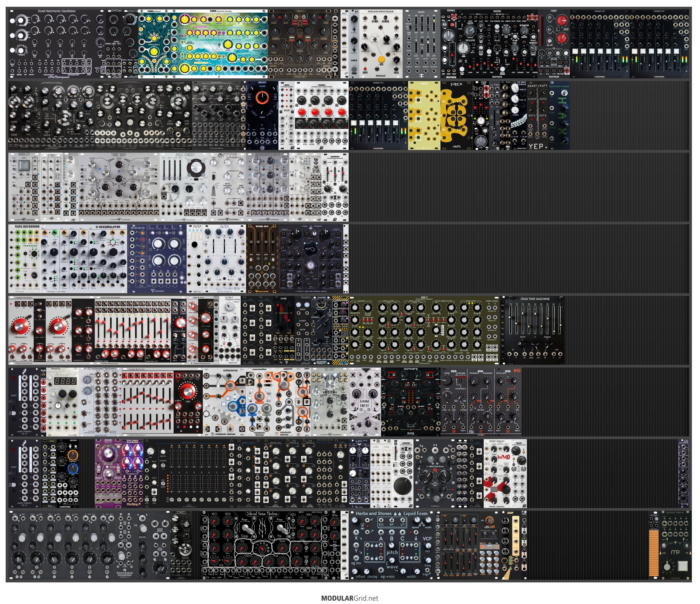Image resolution: width=700 pixels, height=604 pixels.
Task: Open the Angle Grinder module
Action: pos(185,187)
